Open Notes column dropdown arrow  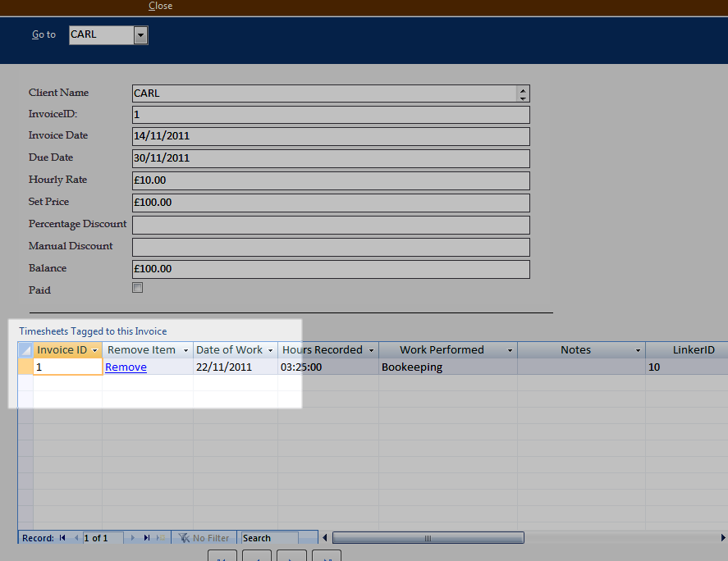638,350
